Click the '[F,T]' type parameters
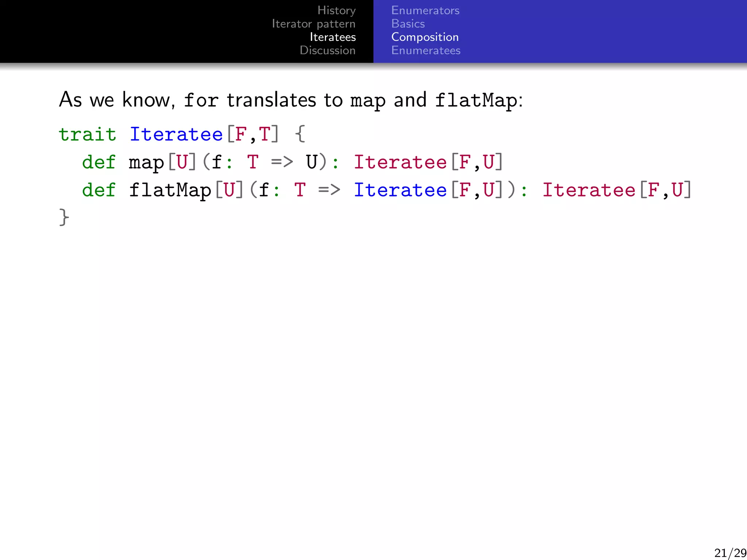Image resolution: width=747 pixels, height=560 pixels. point(253,134)
